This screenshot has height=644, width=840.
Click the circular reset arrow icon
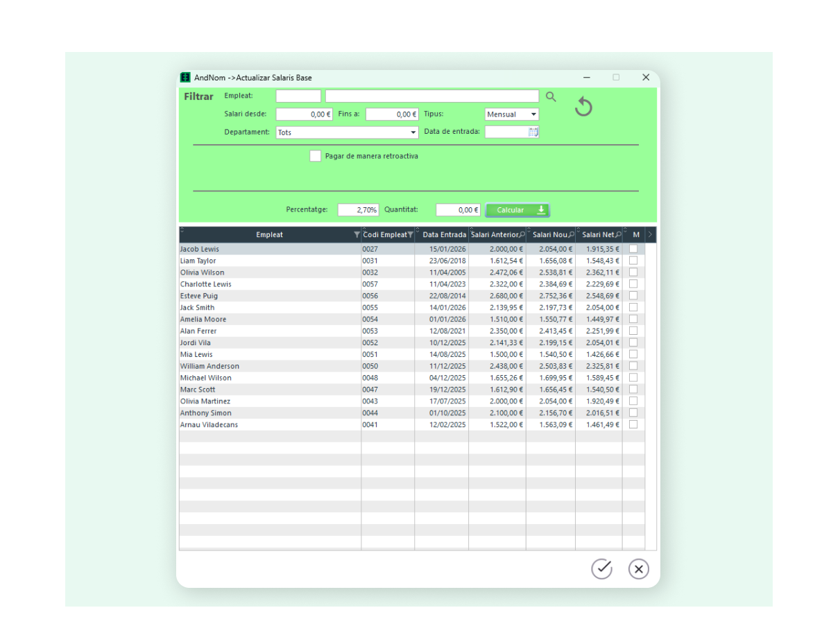coord(583,107)
